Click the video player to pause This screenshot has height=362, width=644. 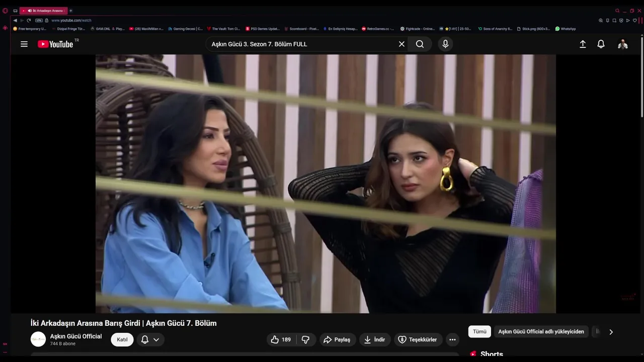(x=326, y=184)
